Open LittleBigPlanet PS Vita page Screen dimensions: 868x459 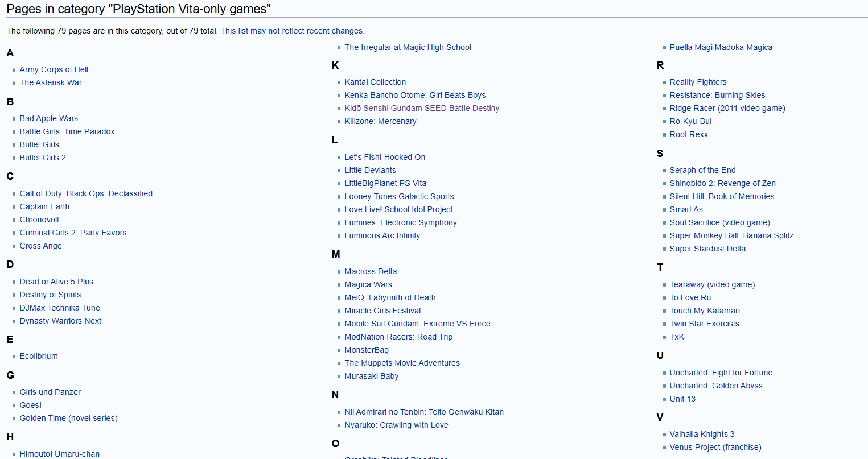(385, 183)
